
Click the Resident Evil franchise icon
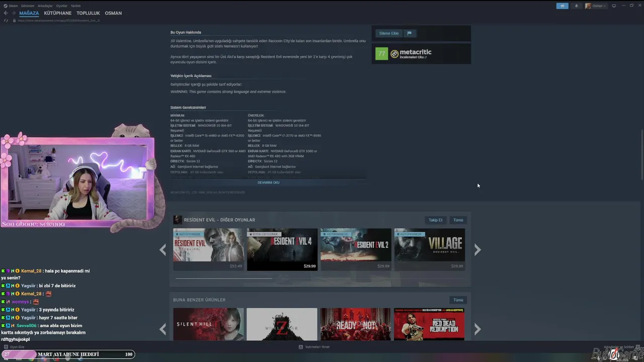[x=178, y=220]
